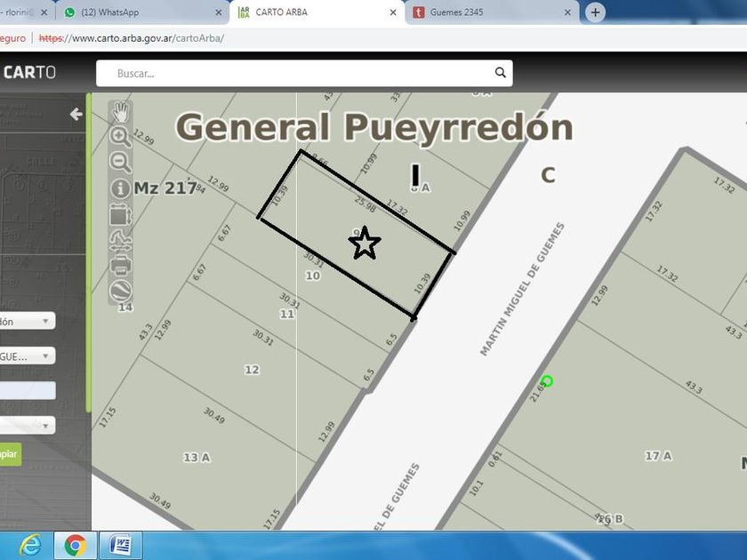Click the '21.65' dimension near green marker
Image resolution: width=747 pixels, height=560 pixels.
pos(537,391)
